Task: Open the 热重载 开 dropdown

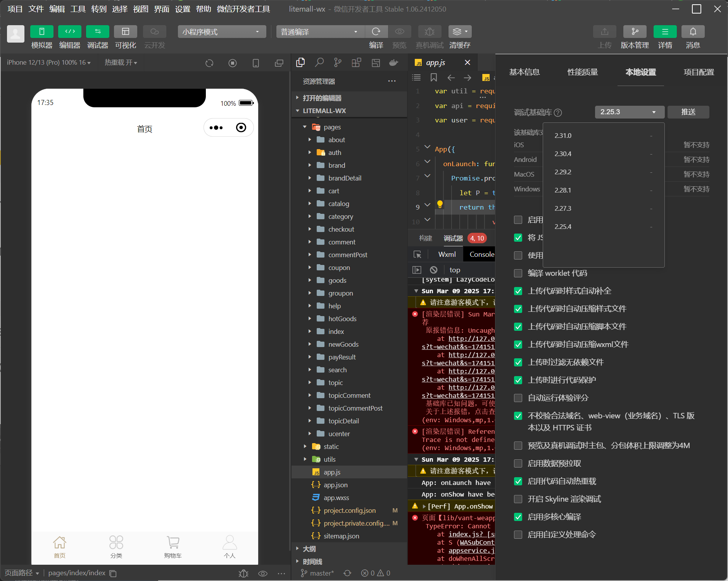Action: coord(121,63)
